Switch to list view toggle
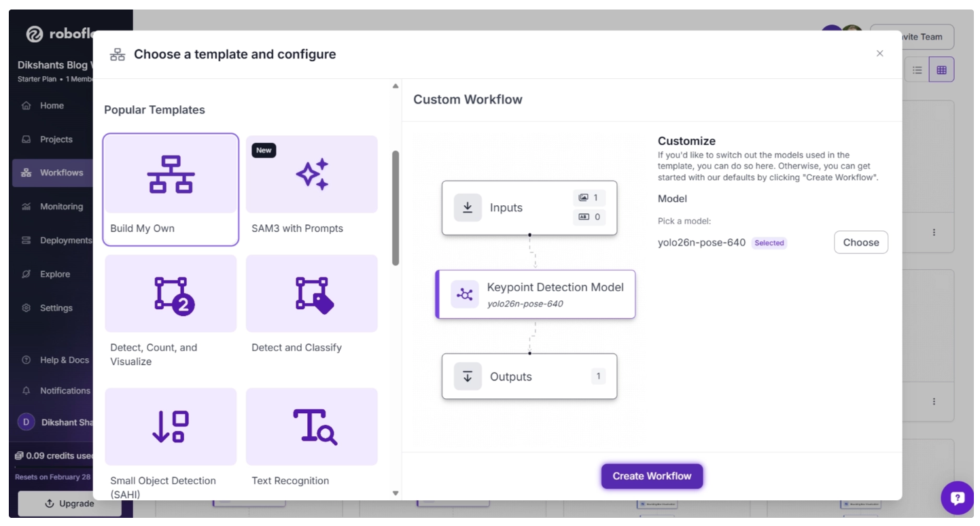Screen dimensions: 980x526 (x=917, y=70)
